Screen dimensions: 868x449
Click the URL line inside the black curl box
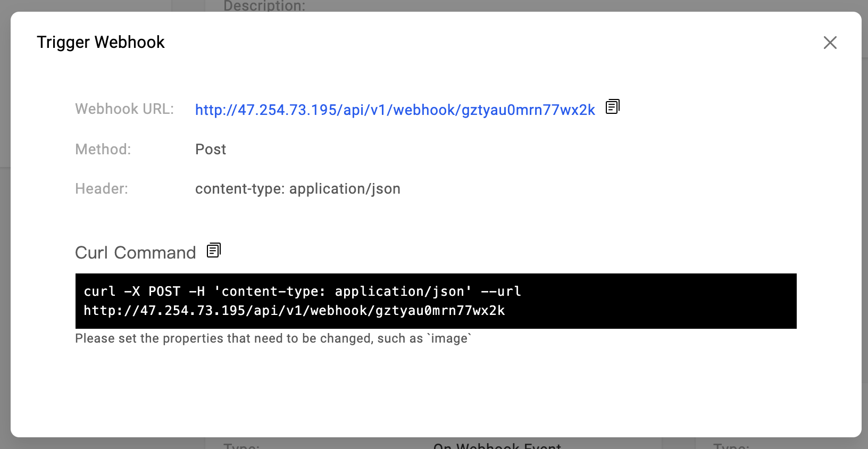point(294,311)
